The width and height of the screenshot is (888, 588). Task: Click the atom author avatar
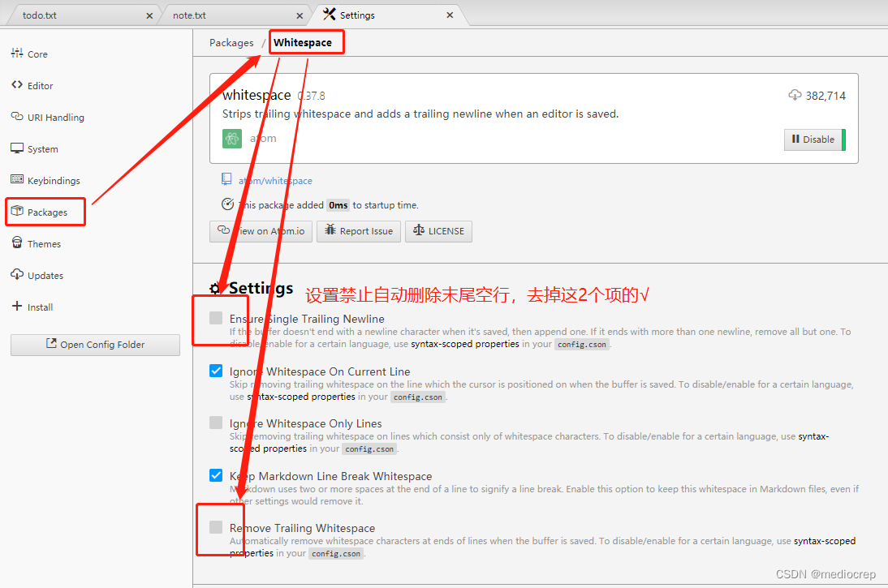[232, 139]
